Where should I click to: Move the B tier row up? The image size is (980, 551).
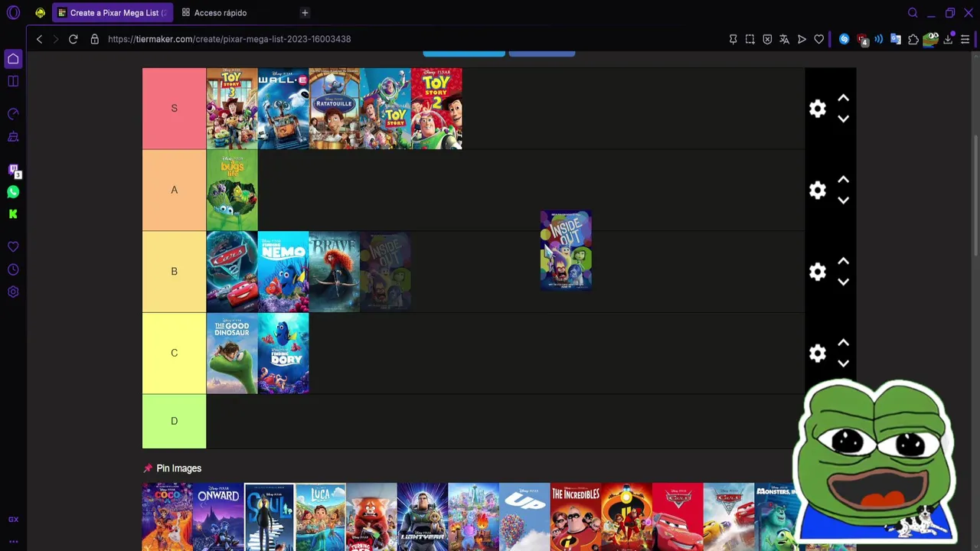click(843, 261)
